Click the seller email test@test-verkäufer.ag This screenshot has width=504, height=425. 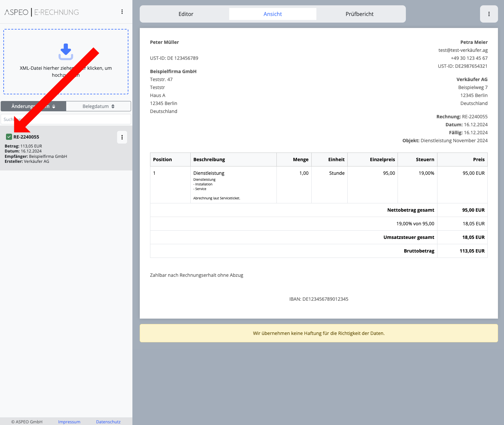(x=463, y=50)
